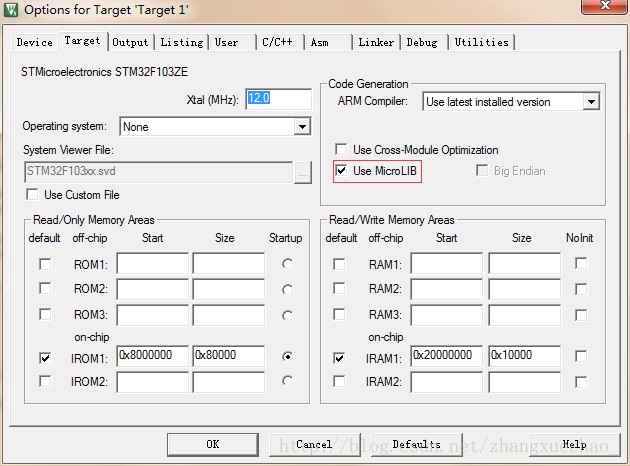Click the RAM2 Size field
This screenshot has width=630, height=466.
click(524, 289)
